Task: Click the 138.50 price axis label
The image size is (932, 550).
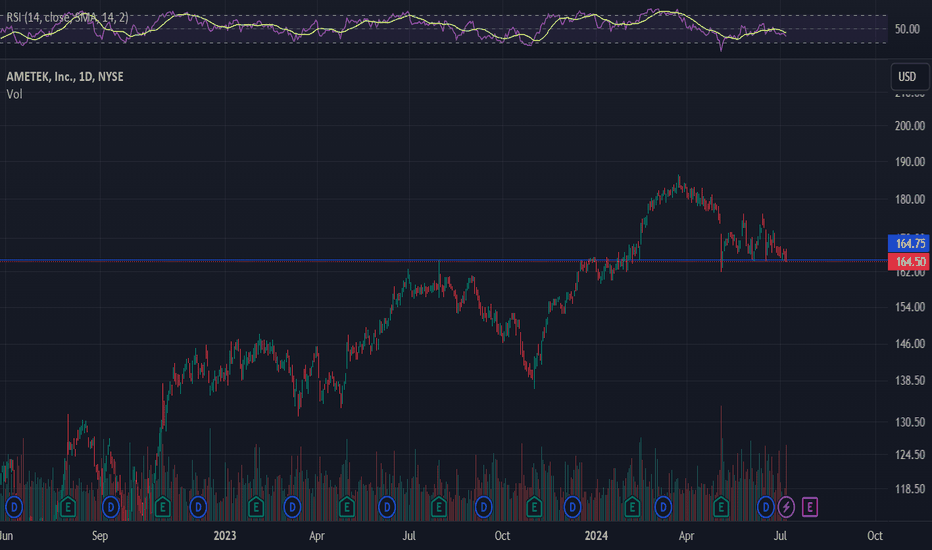Action: click(909, 380)
